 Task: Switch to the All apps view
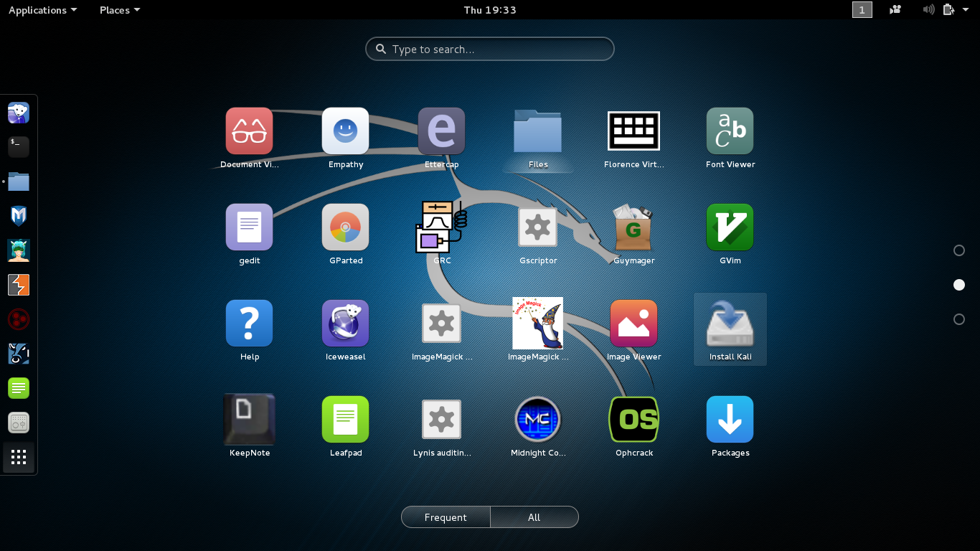[534, 517]
